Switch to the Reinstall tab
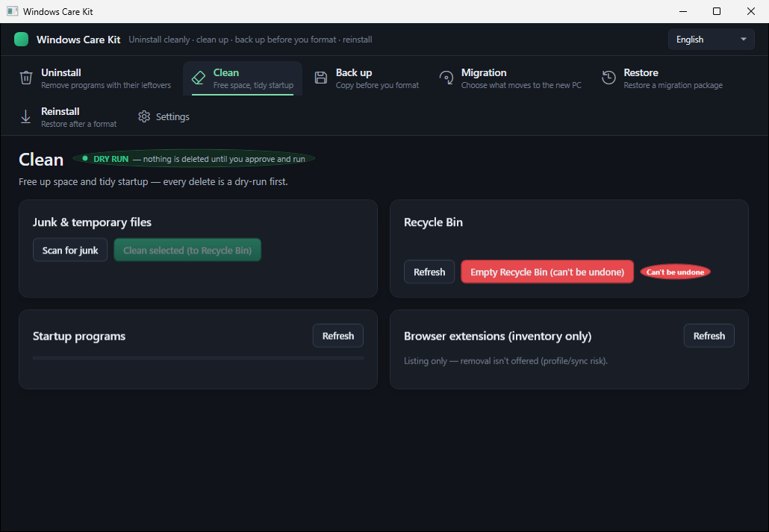Image resolution: width=769 pixels, height=532 pixels. click(68, 117)
